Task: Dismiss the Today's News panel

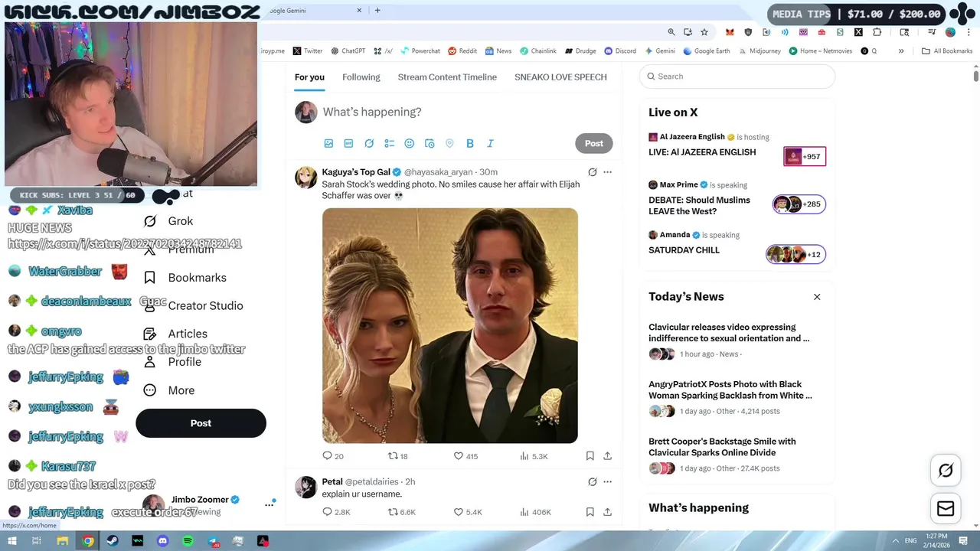Action: click(817, 297)
